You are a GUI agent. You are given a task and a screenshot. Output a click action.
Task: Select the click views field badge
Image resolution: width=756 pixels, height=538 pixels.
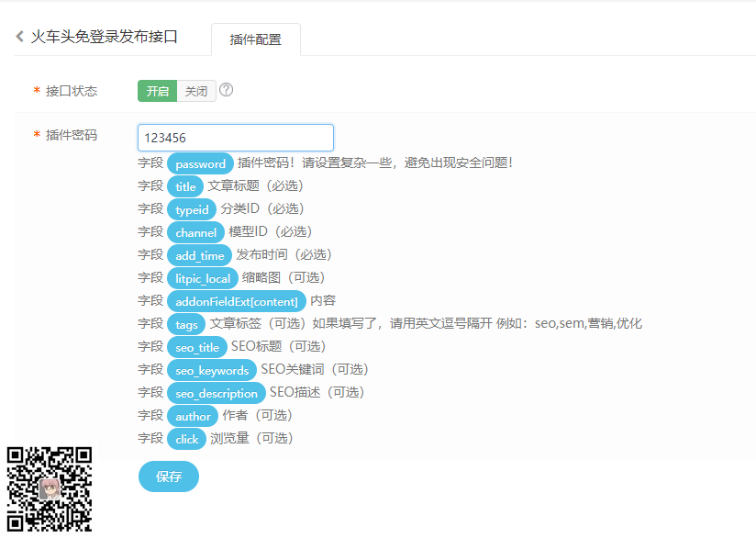click(186, 438)
